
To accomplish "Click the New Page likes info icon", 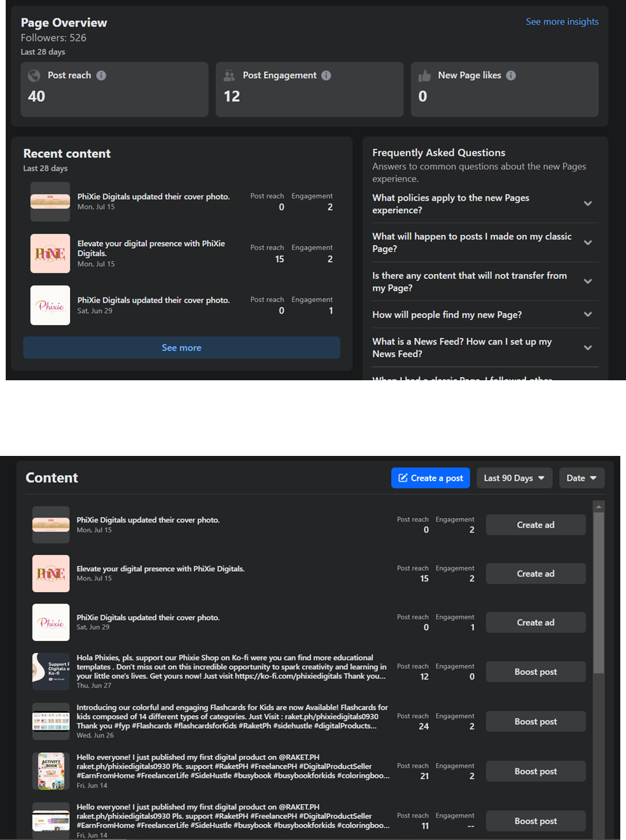I will click(511, 75).
